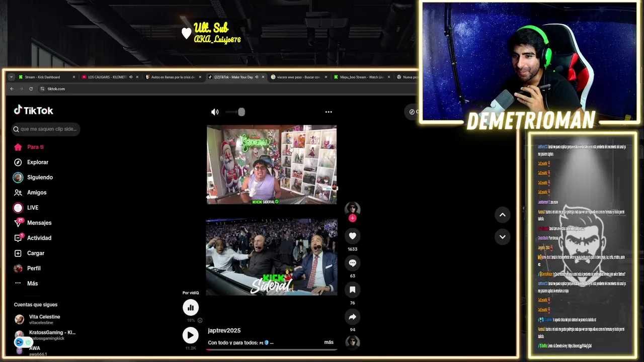Open the LIVE section
Screen dimensions: 644x362
pos(33,207)
